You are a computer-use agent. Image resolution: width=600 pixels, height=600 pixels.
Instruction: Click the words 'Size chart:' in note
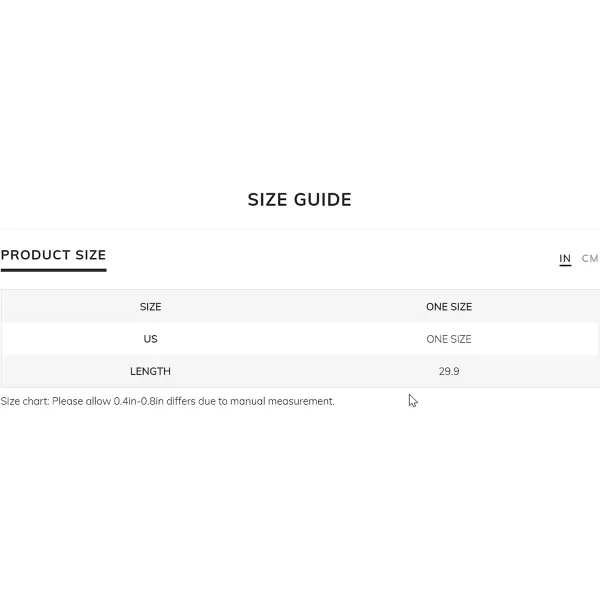click(25, 401)
